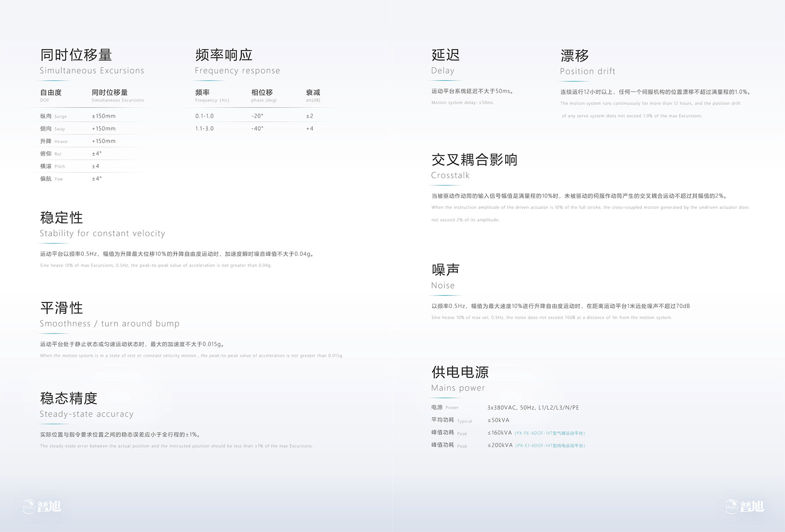The width and height of the screenshot is (785, 532).
Task: Click the ≤50kVA typical power value
Action: tap(498, 420)
